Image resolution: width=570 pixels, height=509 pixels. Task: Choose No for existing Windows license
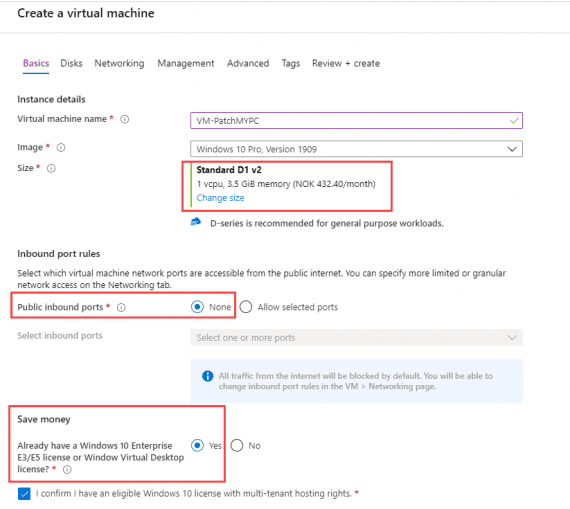pos(237,445)
